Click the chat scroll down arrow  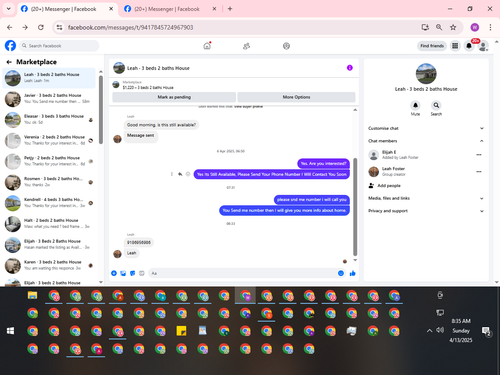355,260
